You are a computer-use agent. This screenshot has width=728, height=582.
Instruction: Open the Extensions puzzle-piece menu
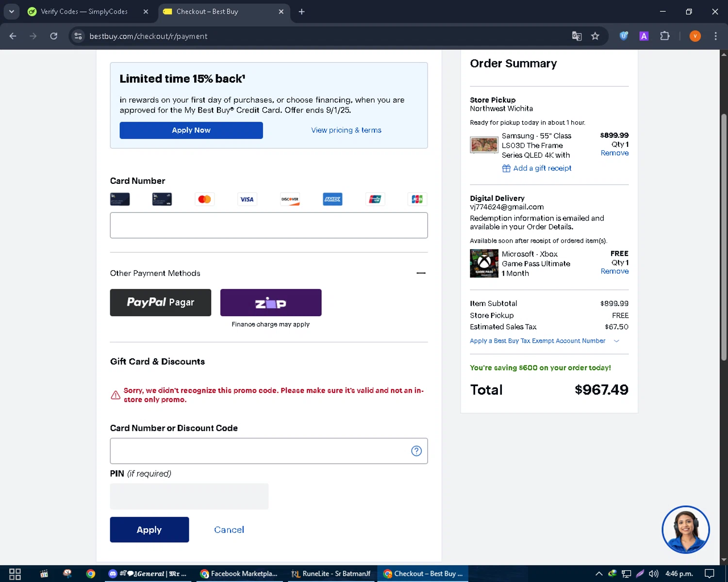665,36
